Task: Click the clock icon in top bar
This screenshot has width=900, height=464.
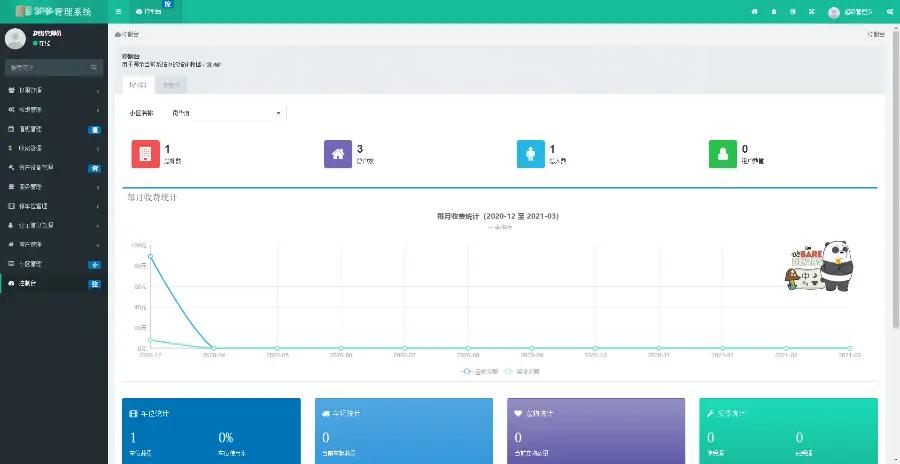Action: (793, 11)
